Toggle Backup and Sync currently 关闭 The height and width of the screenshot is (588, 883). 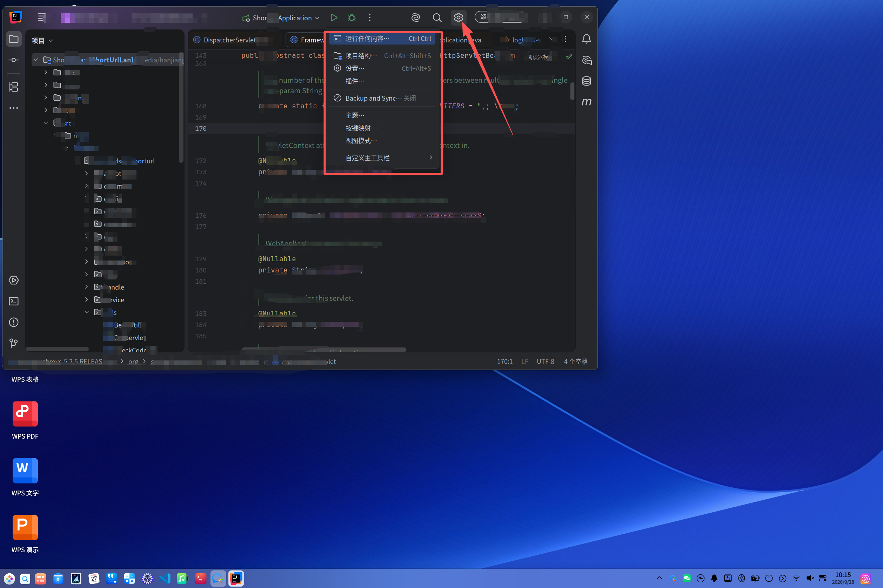(382, 98)
